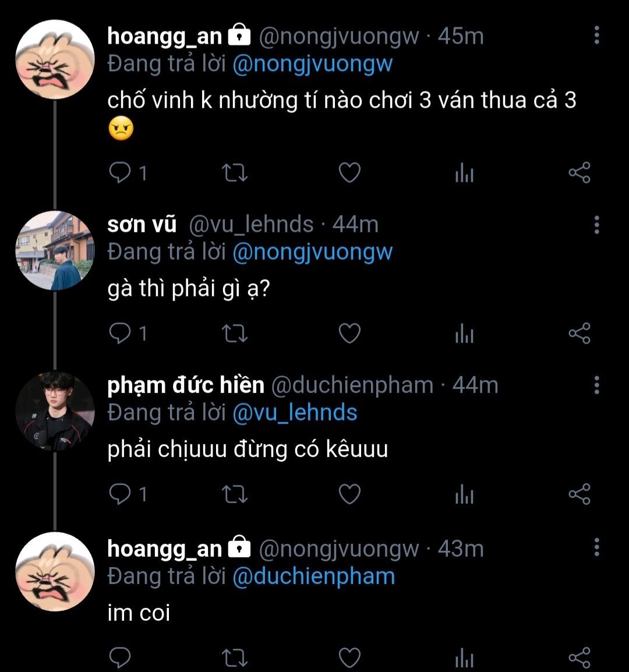View analytics for sơn vũ's tweet
The width and height of the screenshot is (629, 672).
pos(464,334)
